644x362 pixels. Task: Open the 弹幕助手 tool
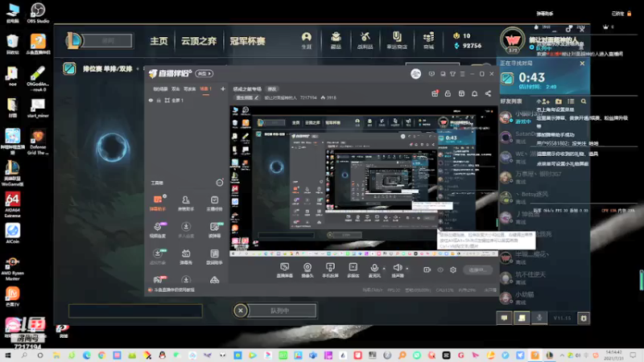(x=158, y=203)
